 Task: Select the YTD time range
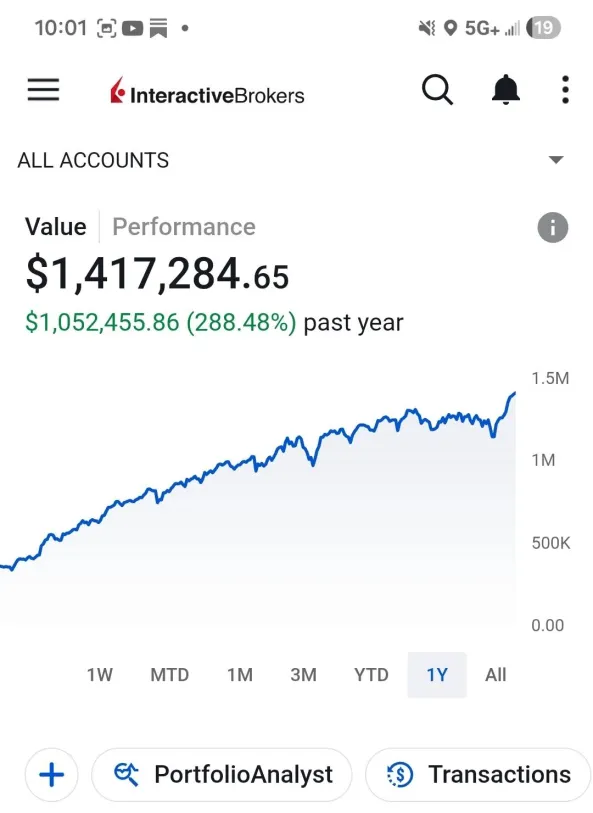tap(371, 675)
